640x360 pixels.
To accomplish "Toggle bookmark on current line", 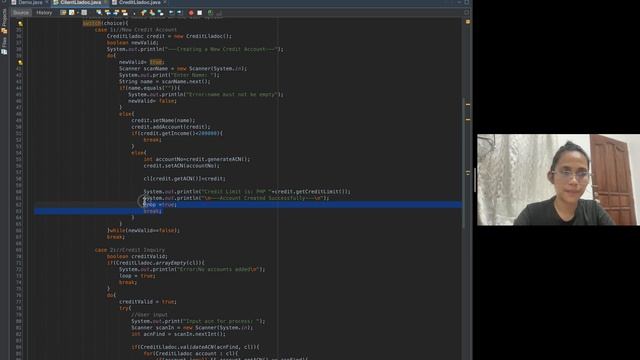I will 160,13.
